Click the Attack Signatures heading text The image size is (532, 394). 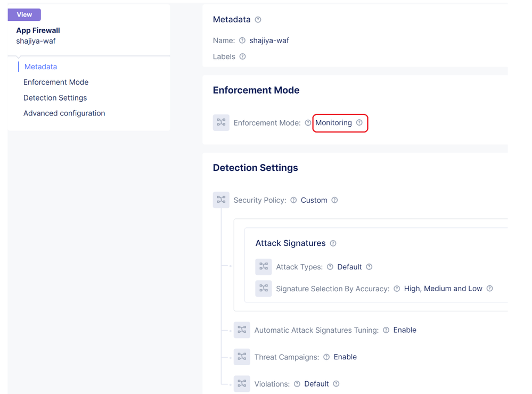290,243
